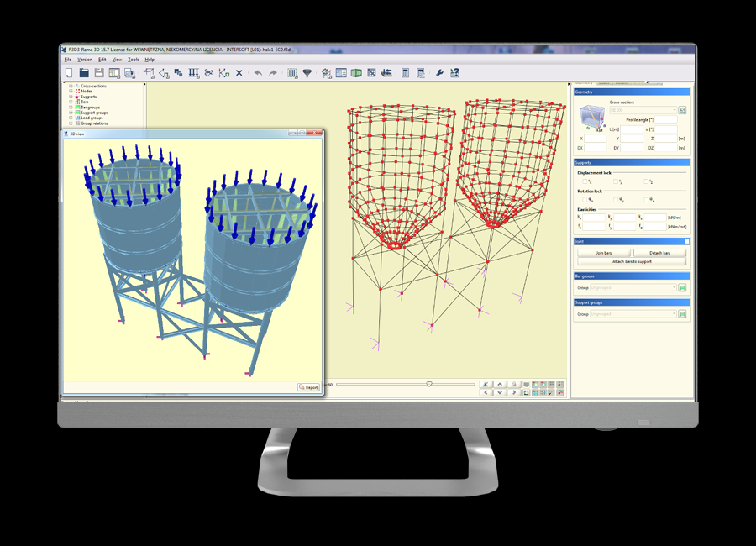Viewport: 756px width, 546px height.
Task: Open the Cross-section profile dropdown
Action: click(643, 110)
